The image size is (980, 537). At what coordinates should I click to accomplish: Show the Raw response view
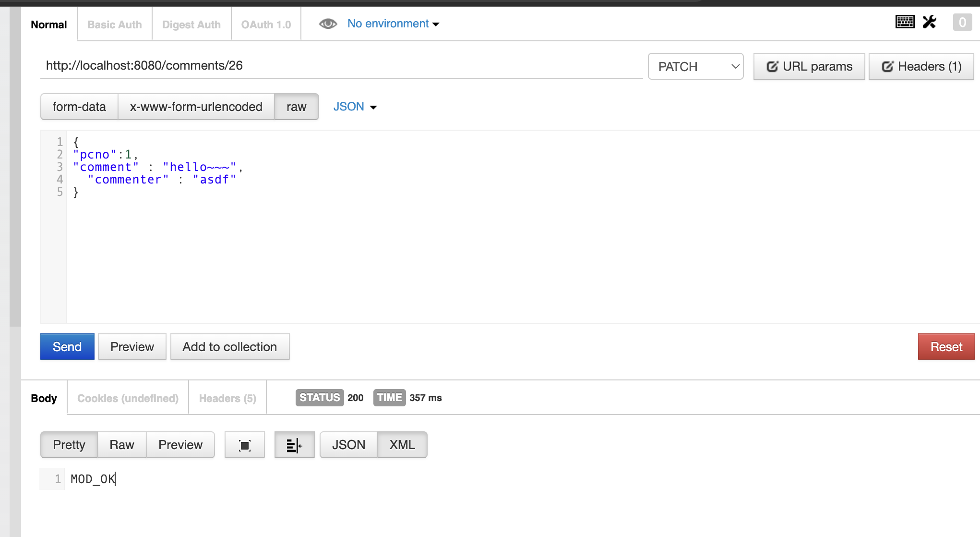click(x=121, y=445)
